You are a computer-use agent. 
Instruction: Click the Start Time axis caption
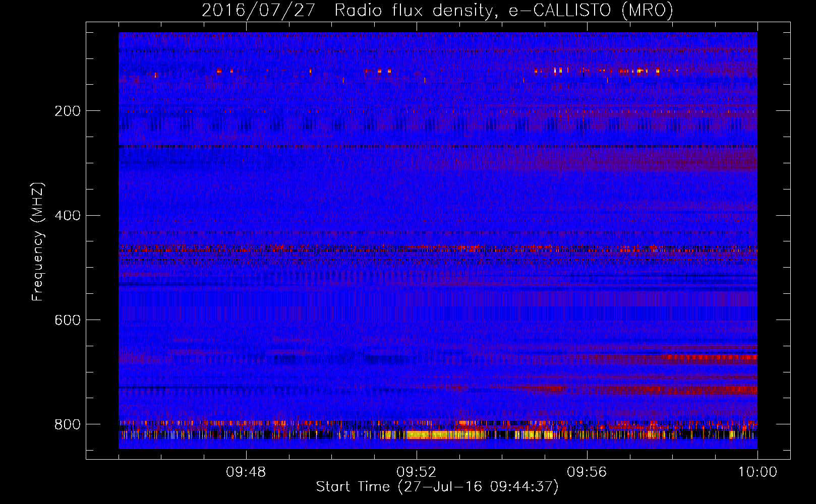tap(437, 487)
